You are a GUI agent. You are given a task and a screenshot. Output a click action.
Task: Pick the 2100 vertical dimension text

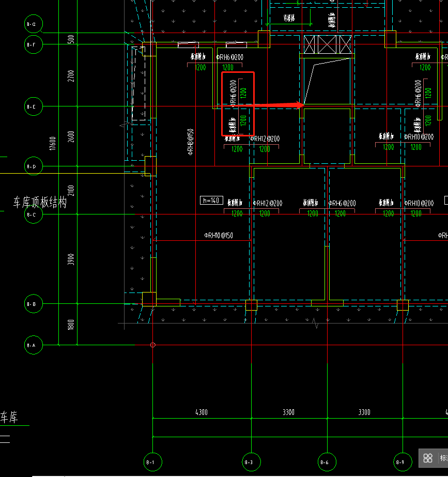click(71, 190)
